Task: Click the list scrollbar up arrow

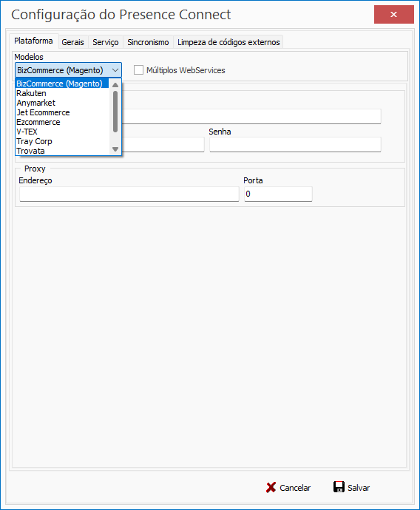Action: coord(115,85)
